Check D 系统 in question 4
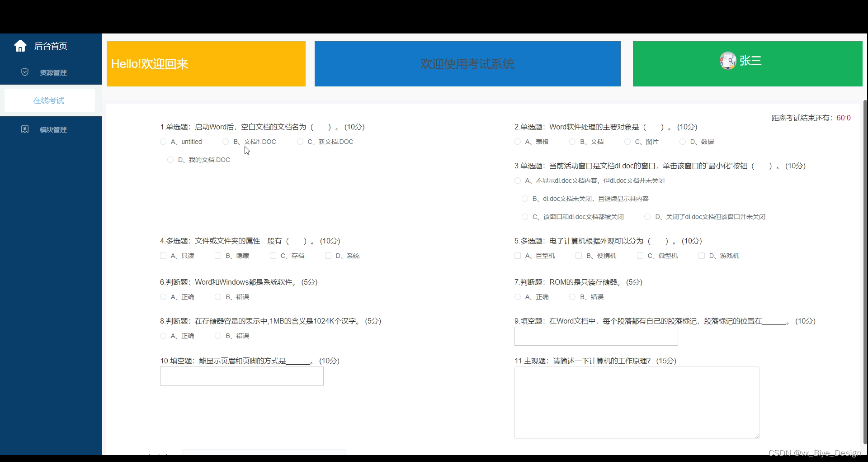This screenshot has height=462, width=868. pyautogui.click(x=328, y=256)
